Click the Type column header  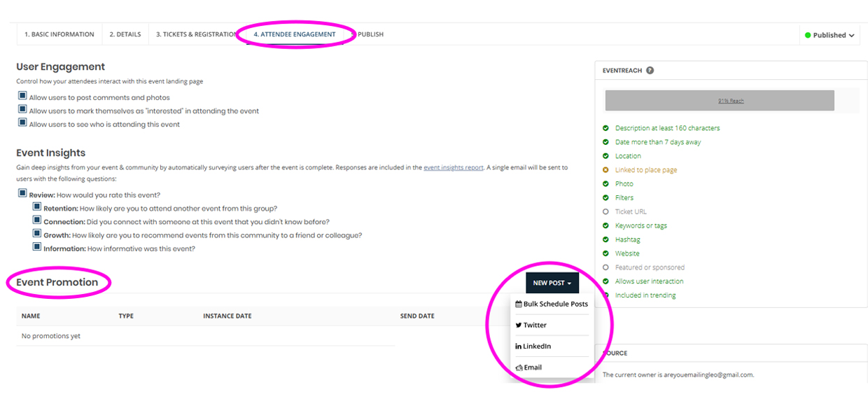pyautogui.click(x=126, y=316)
